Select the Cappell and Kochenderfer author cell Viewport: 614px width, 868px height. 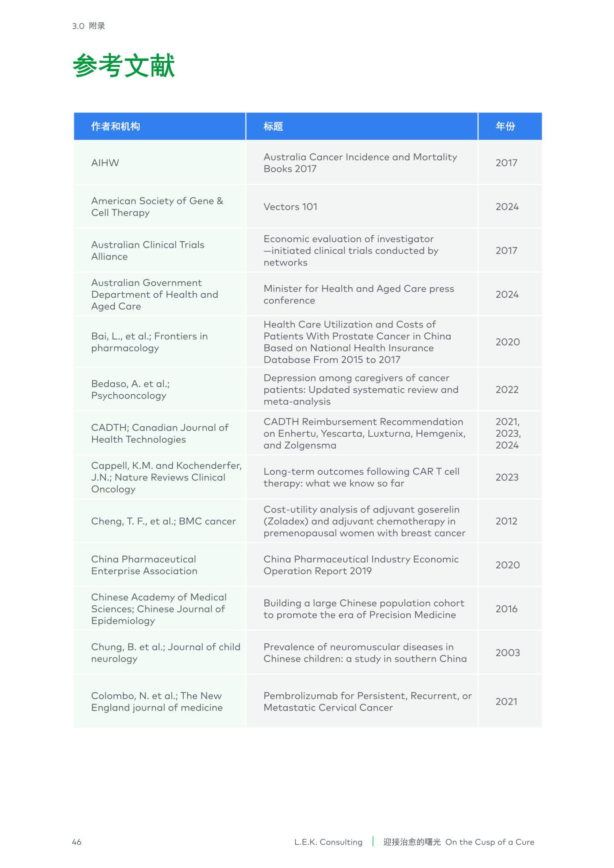166,477
